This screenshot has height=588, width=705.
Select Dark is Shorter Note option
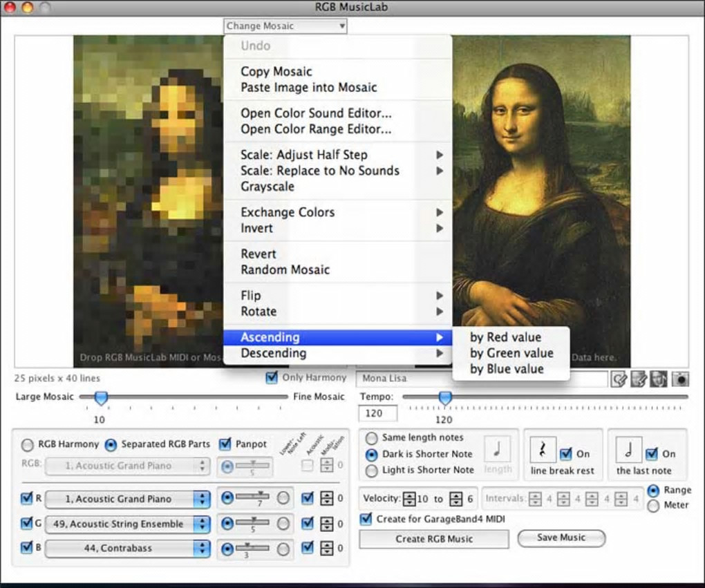click(371, 455)
